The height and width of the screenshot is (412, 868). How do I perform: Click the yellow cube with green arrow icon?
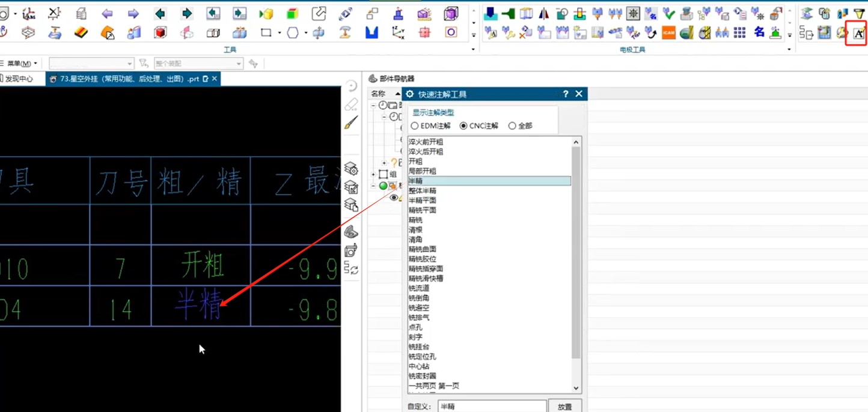pos(266,14)
